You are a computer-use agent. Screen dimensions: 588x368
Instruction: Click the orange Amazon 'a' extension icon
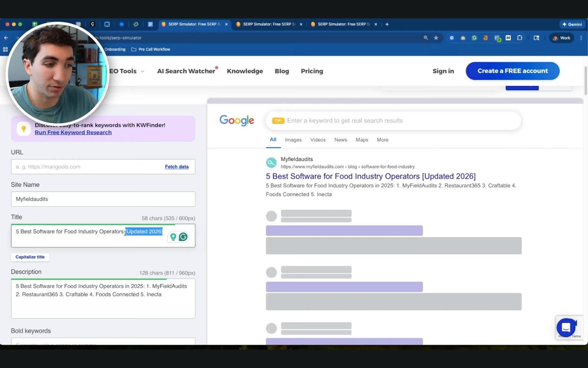pyautogui.click(x=486, y=38)
